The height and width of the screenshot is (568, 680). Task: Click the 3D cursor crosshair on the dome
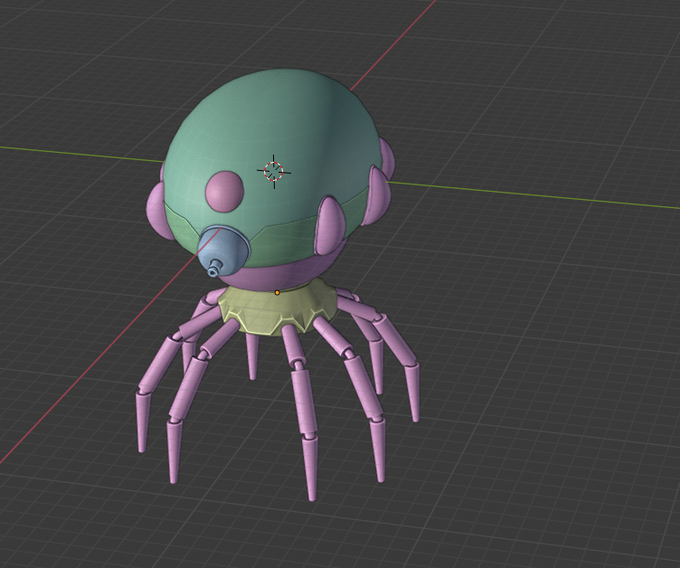[x=274, y=171]
